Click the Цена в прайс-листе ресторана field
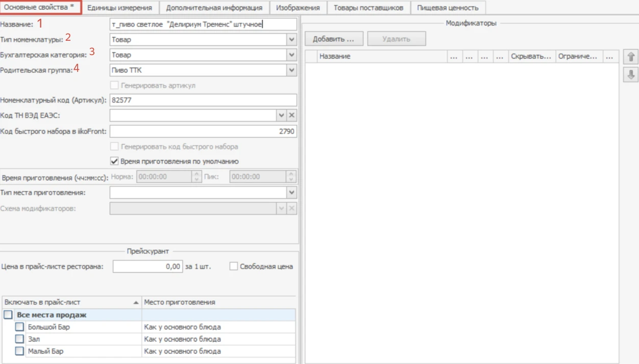This screenshot has height=364, width=639. coord(148,266)
